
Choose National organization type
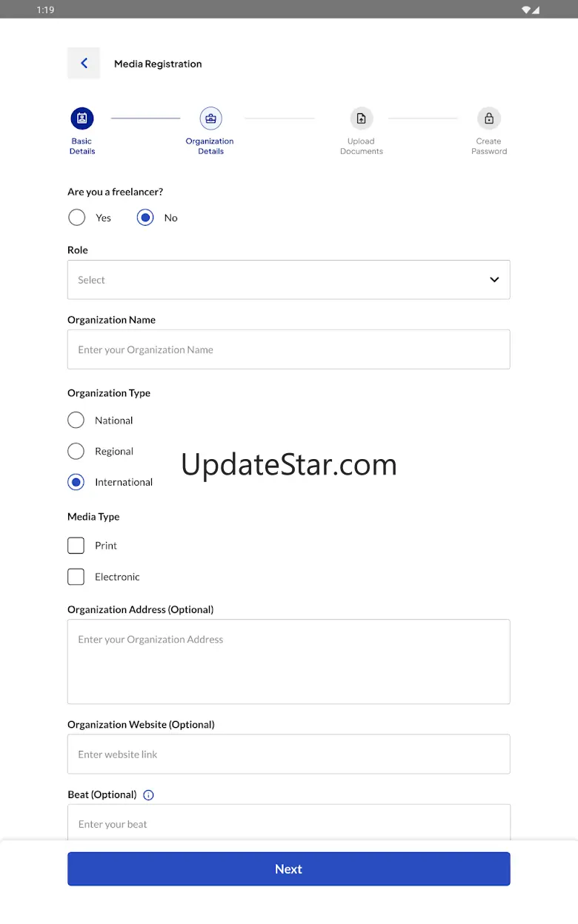76,421
